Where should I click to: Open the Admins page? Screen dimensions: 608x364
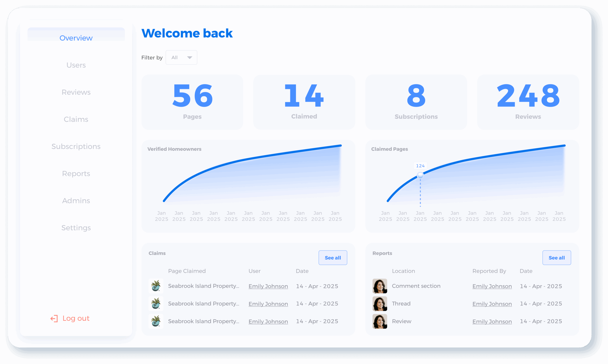point(76,201)
